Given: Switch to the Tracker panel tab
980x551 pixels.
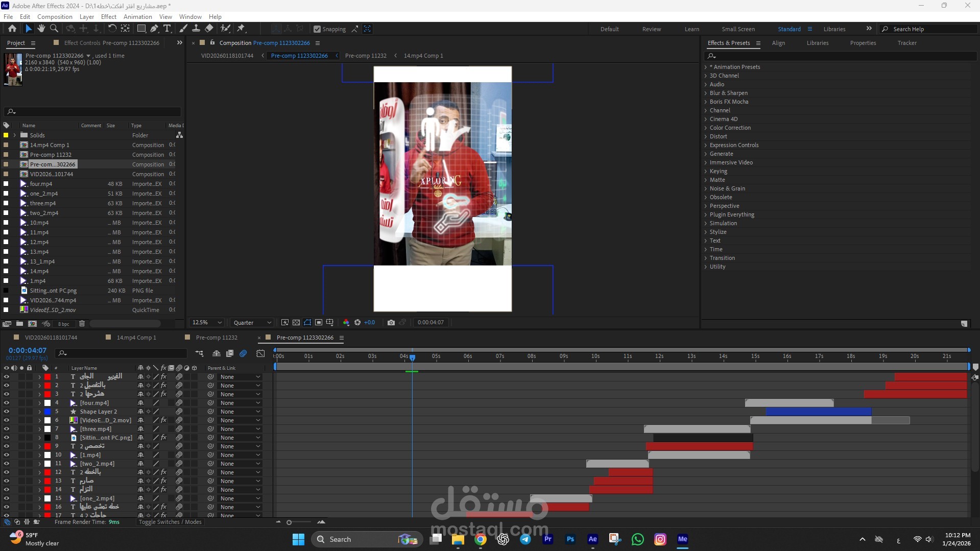Looking at the screenshot, I should coord(907,43).
